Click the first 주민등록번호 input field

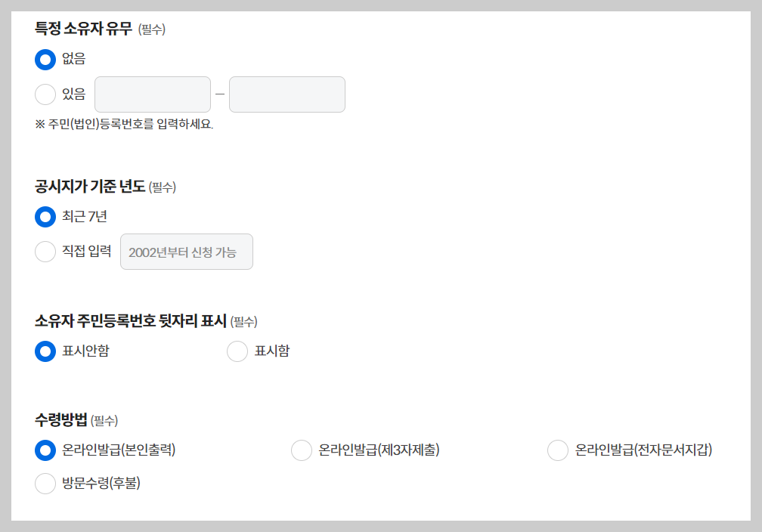click(152, 94)
